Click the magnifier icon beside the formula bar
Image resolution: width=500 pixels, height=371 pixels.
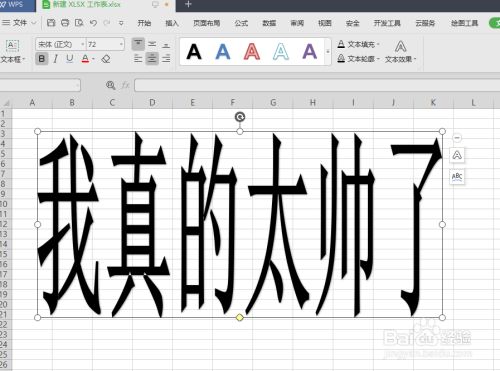tap(110, 85)
